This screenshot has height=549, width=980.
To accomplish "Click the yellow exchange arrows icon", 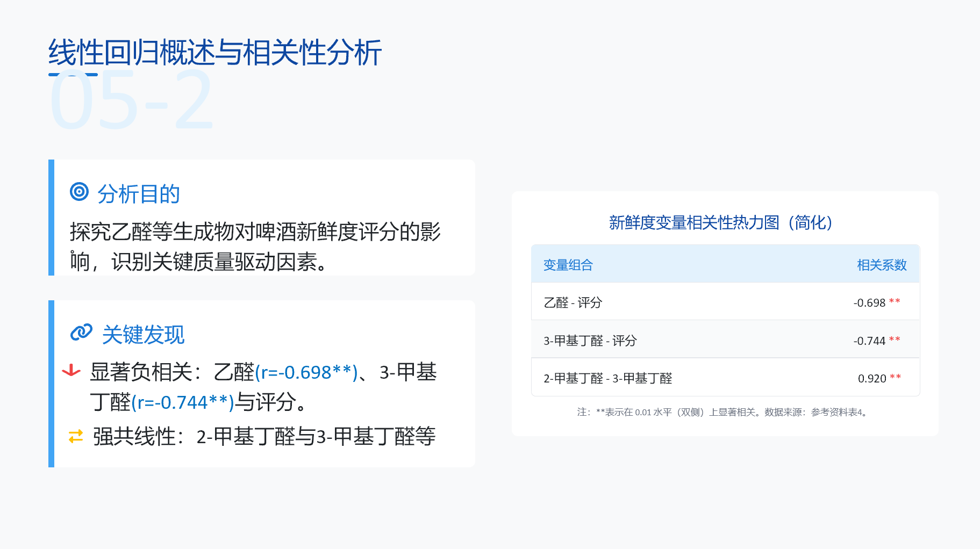I will (x=76, y=436).
